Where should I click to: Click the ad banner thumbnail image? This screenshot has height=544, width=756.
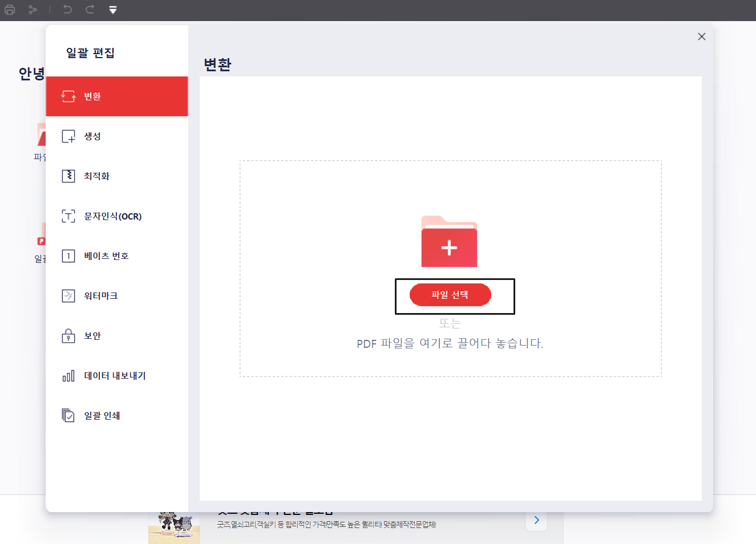tap(174, 527)
